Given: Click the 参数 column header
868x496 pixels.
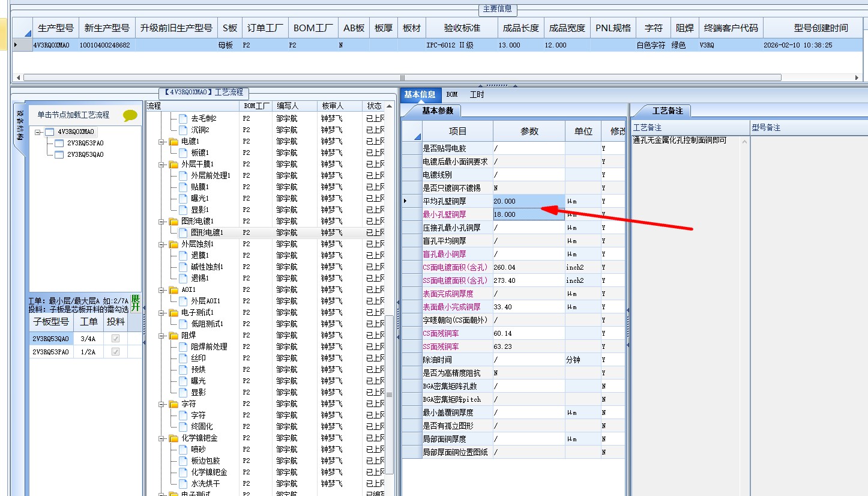Looking at the screenshot, I should [x=529, y=131].
